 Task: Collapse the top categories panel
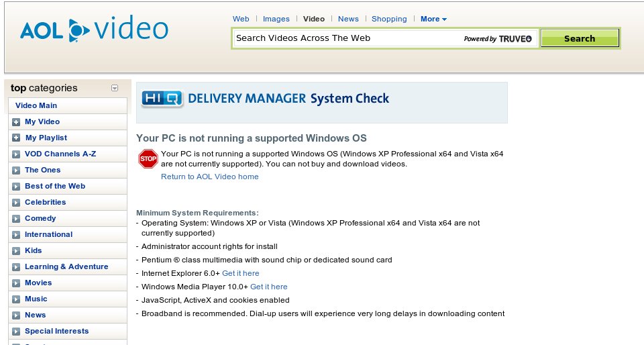click(115, 88)
